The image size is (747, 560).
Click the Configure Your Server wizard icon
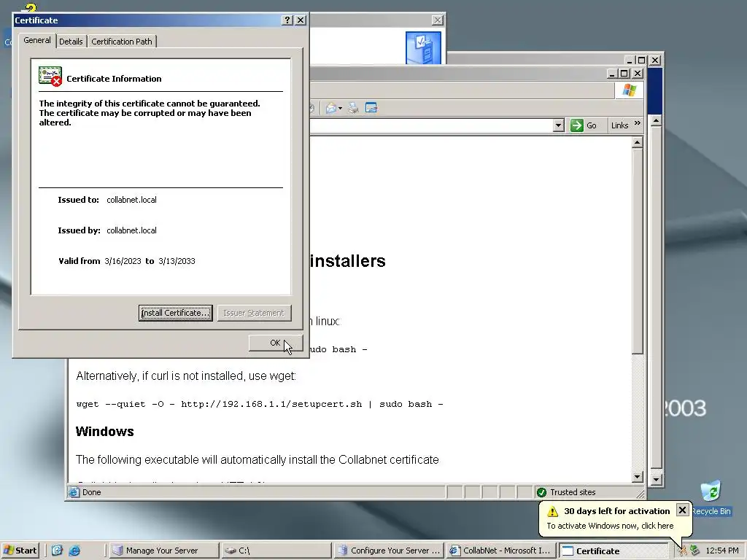423,47
